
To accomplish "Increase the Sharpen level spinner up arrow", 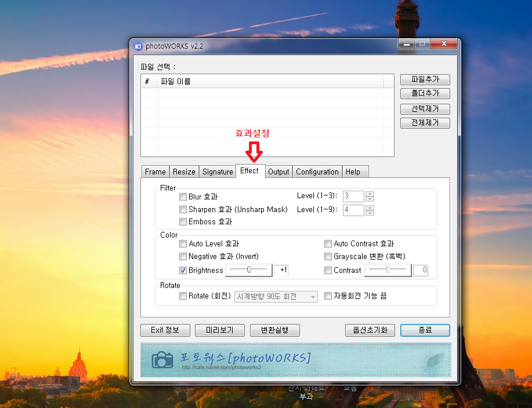I will pyautogui.click(x=370, y=207).
